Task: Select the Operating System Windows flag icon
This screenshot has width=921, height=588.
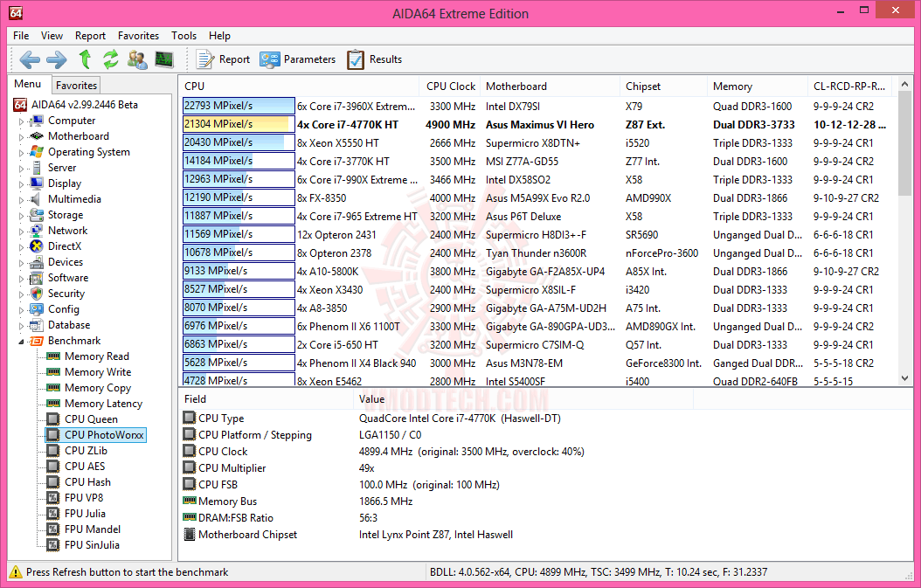Action: [37, 151]
